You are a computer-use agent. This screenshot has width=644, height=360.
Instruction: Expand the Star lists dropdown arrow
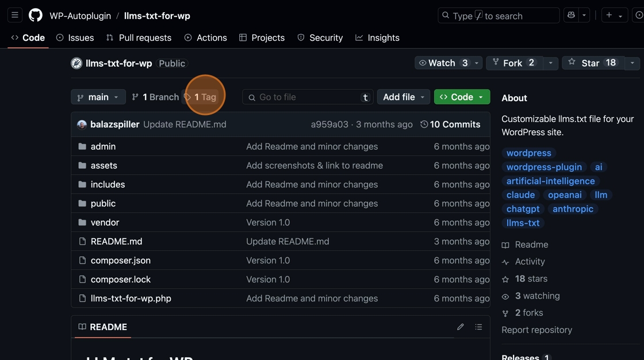click(632, 63)
